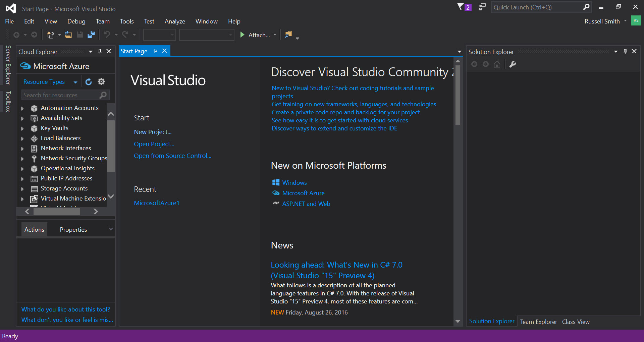Open the Resource Types dropdown
The width and height of the screenshot is (644, 342).
point(75,82)
